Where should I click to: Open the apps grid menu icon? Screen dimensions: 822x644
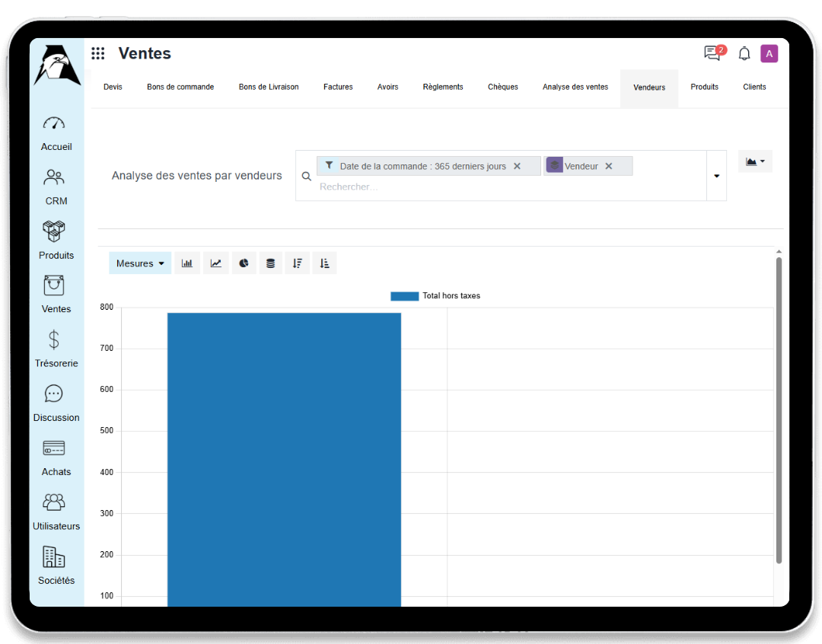click(98, 53)
